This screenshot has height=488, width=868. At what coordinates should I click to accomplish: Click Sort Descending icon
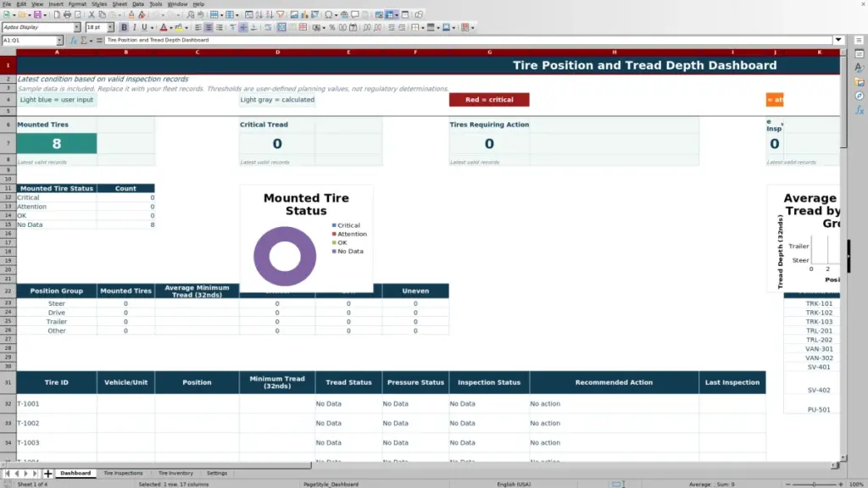tap(270, 14)
